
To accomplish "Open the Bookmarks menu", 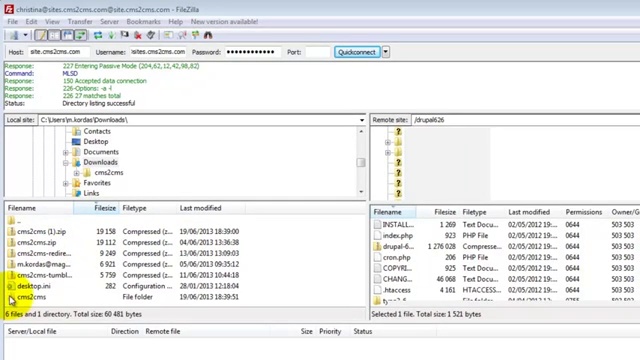I will pyautogui.click(x=143, y=22).
